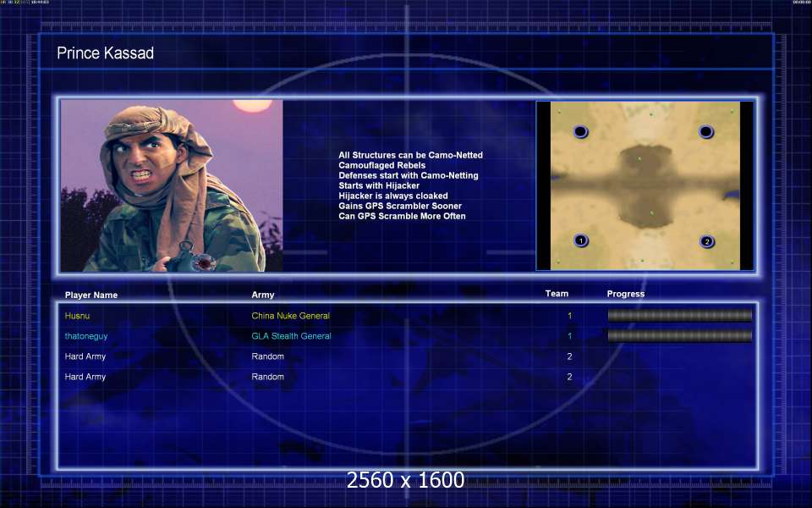Click the Prince Kassad title text
This screenshot has height=508, width=812.
pos(105,53)
